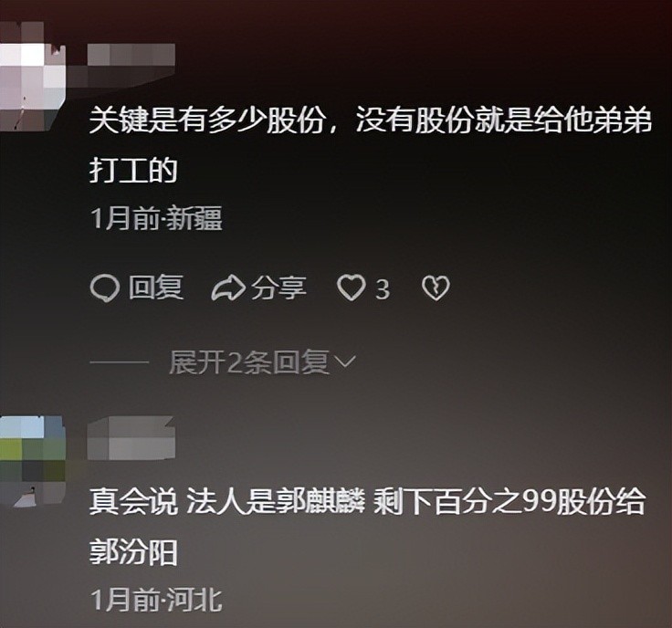Tap the 郭汾阳 comment line

point(133,551)
